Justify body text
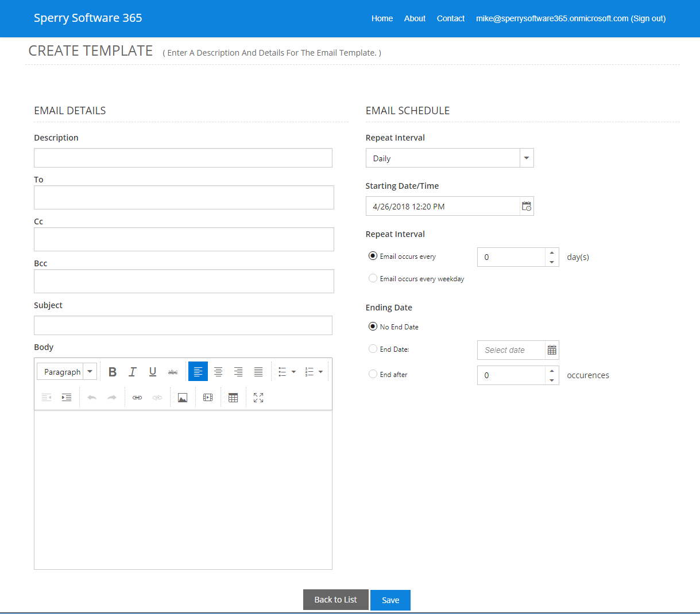Image resolution: width=700 pixels, height=614 pixels. tap(258, 372)
